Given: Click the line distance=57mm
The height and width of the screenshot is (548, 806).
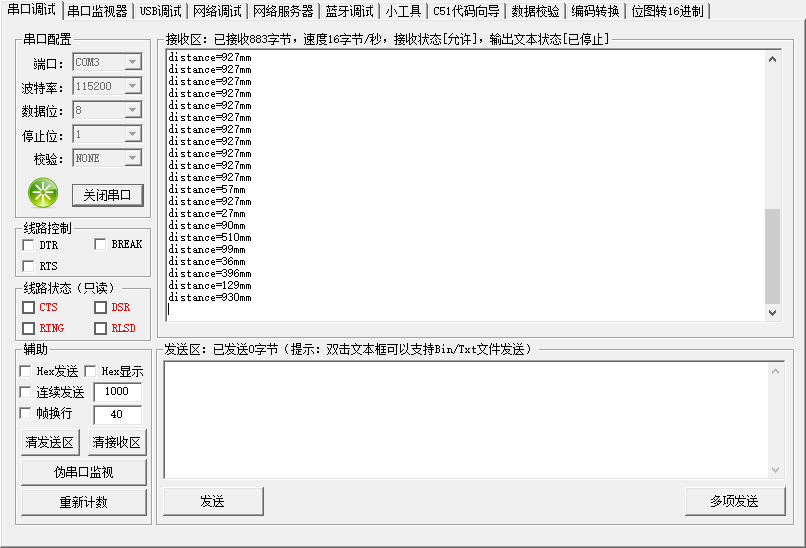Looking at the screenshot, I should pyautogui.click(x=207, y=190).
